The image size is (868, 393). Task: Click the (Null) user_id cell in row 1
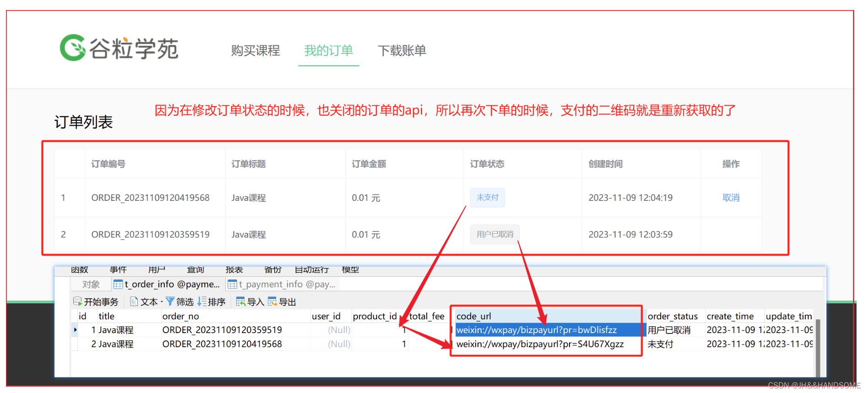tap(339, 330)
